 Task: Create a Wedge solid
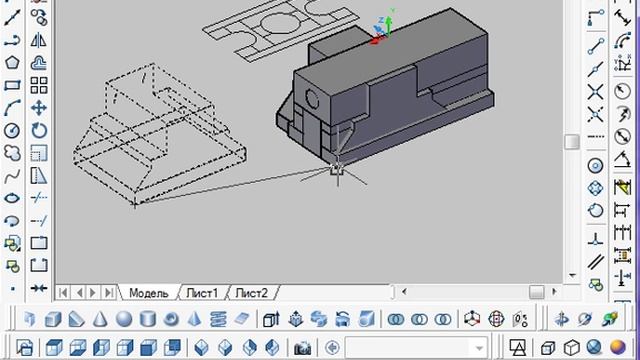76,319
